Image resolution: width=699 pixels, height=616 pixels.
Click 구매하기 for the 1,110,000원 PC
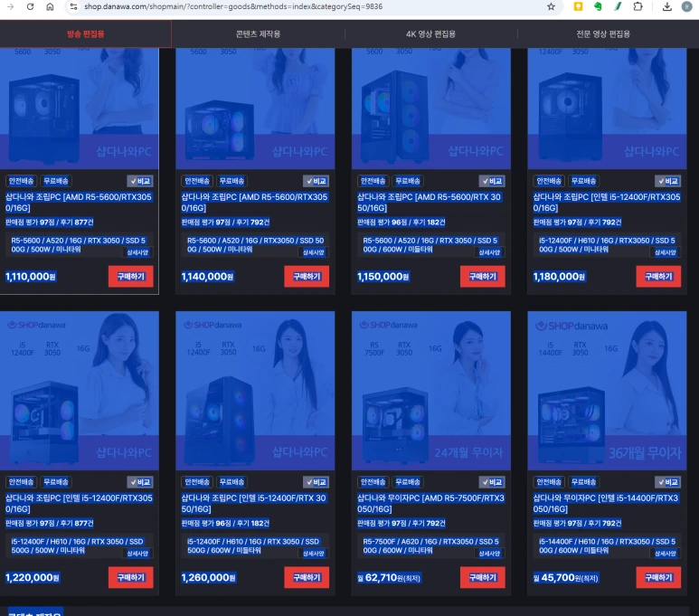130,277
